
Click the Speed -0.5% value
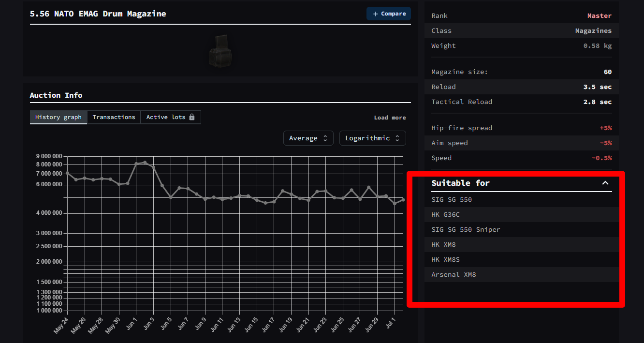(x=602, y=158)
